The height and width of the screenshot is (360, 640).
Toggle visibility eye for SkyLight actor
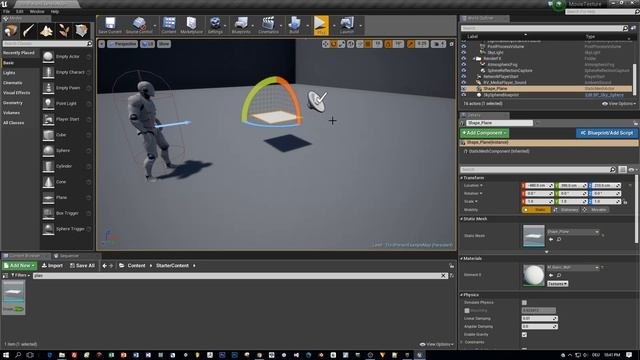click(464, 52)
